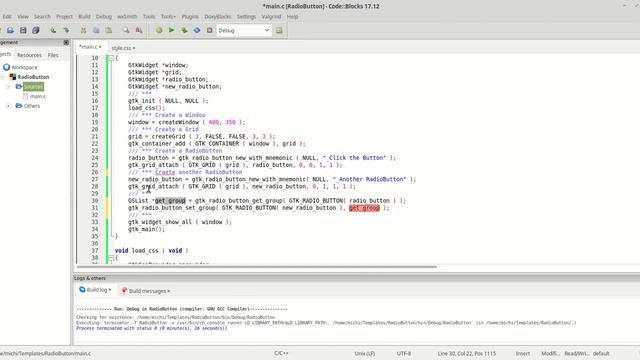Click the horizontal scrollbar under the editor

[x=256, y=267]
